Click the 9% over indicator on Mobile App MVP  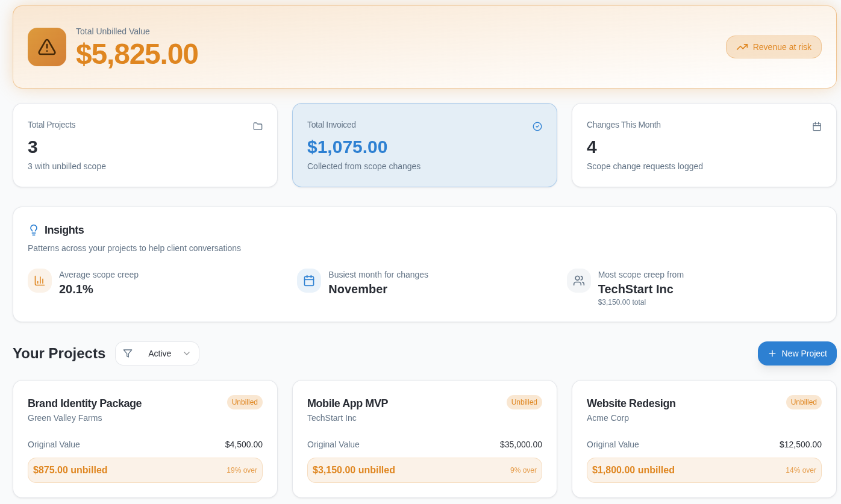tap(523, 470)
